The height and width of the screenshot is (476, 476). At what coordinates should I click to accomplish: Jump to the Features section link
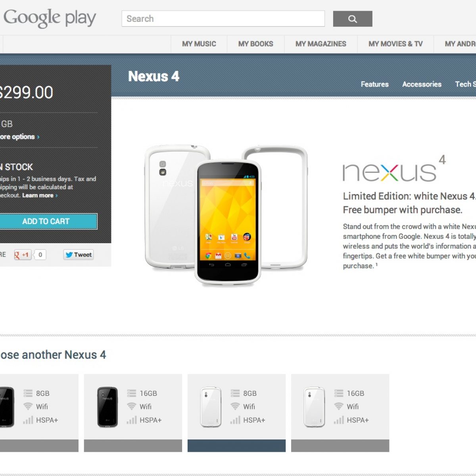click(x=374, y=84)
